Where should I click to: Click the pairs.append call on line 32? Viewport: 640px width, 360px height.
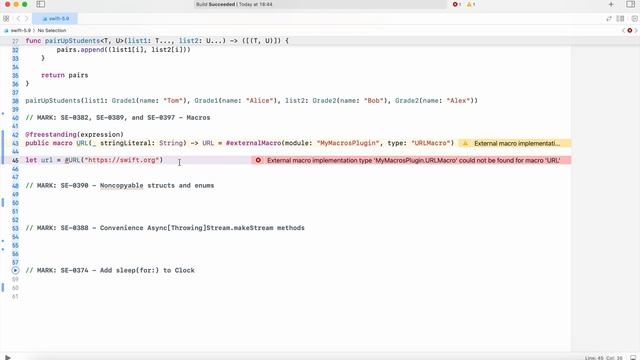click(123, 50)
